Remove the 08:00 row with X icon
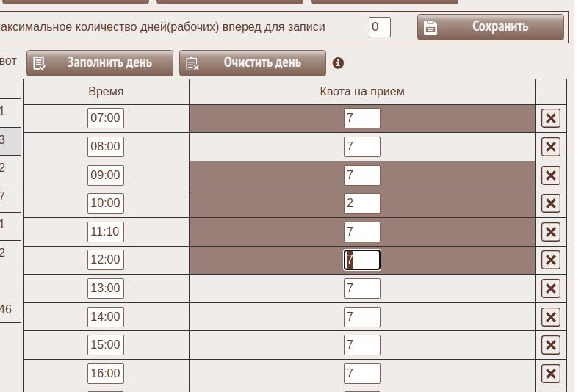This screenshot has height=392, width=584. (x=550, y=147)
